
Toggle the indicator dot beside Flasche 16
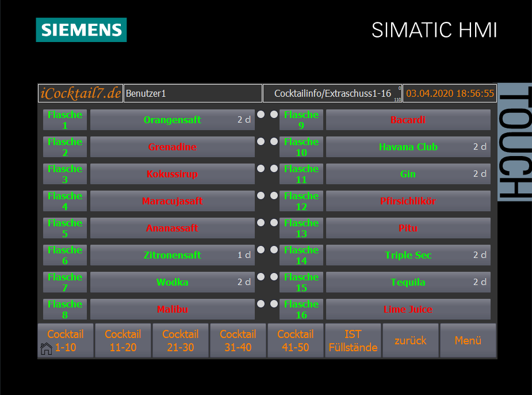pos(274,303)
